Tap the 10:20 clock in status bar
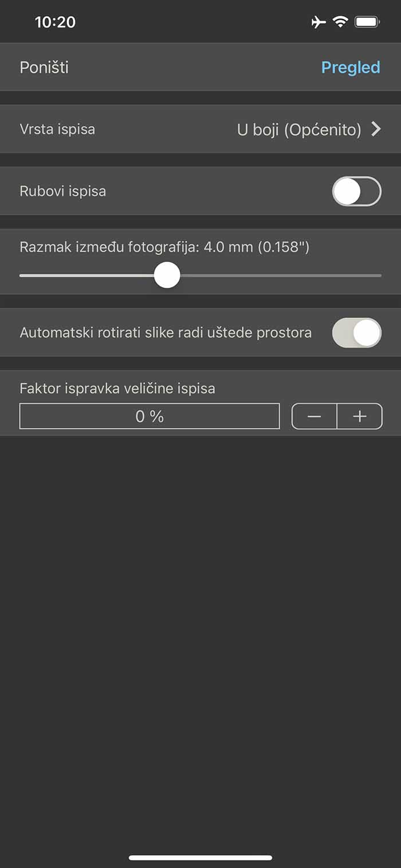The height and width of the screenshot is (868, 401). point(55,22)
